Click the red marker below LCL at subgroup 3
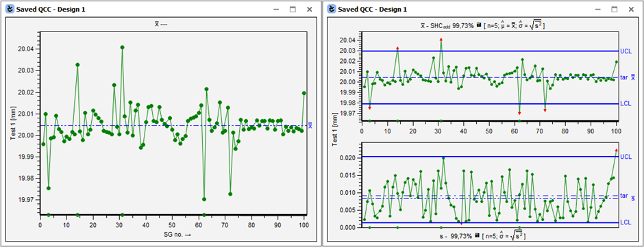This screenshot has height=247, width=644. tap(370, 107)
